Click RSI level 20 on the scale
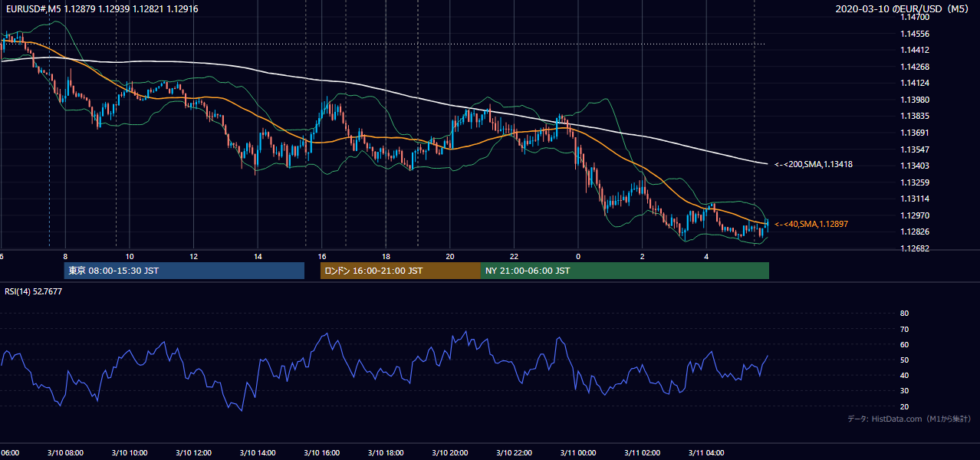 point(904,406)
